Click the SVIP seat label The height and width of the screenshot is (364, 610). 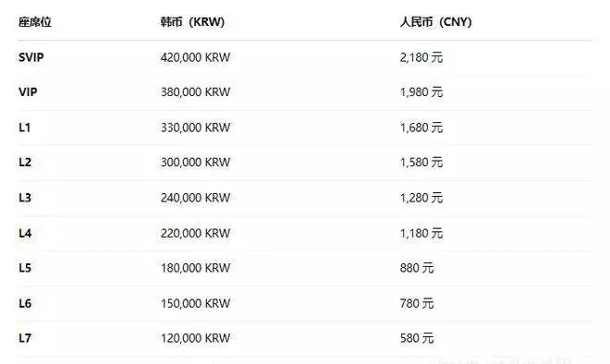[x=31, y=57]
